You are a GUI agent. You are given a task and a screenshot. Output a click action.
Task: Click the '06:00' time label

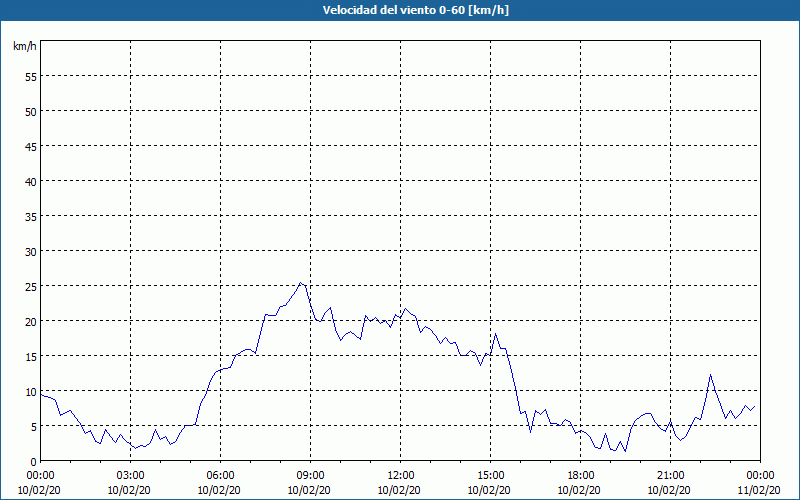220,476
